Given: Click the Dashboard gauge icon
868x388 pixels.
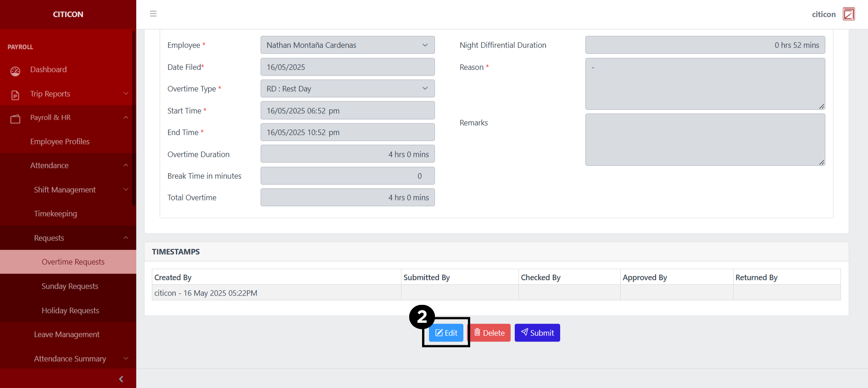Looking at the screenshot, I should pyautogui.click(x=15, y=71).
